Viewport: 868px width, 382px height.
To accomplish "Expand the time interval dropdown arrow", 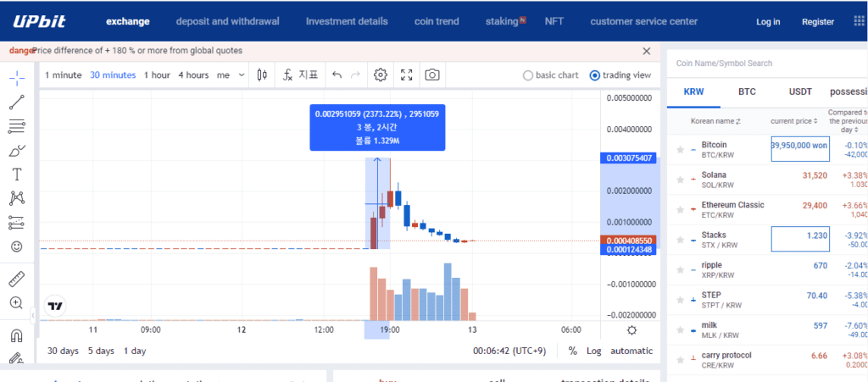I will click(242, 75).
